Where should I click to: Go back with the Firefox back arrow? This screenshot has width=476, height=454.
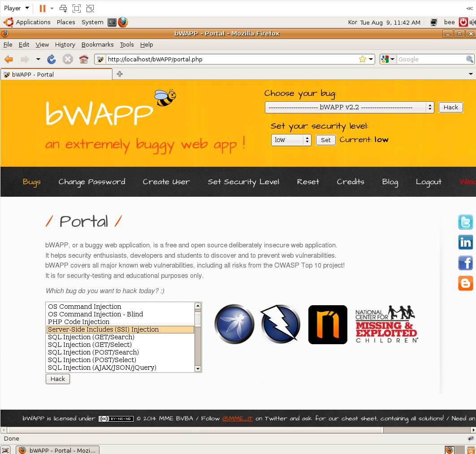click(x=9, y=59)
